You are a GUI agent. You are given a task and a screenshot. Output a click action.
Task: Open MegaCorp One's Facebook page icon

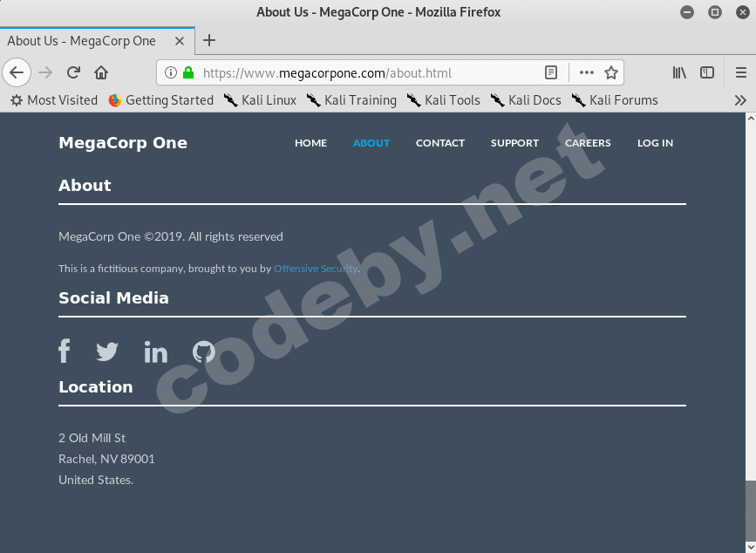coord(65,351)
